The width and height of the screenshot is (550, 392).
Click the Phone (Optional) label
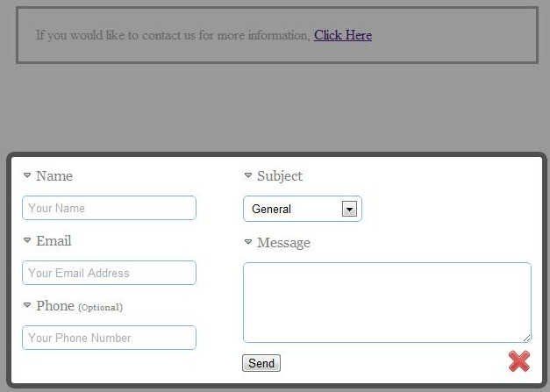click(79, 306)
